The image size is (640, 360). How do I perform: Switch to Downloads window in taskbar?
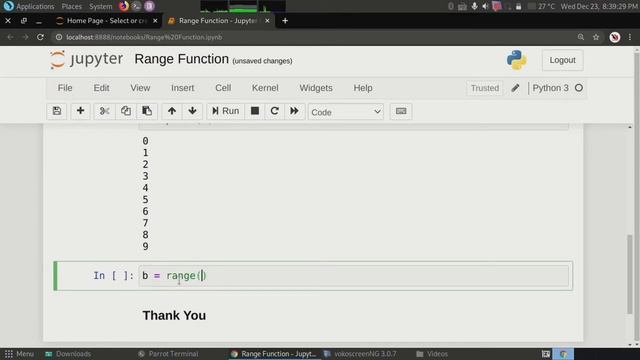(x=68, y=354)
